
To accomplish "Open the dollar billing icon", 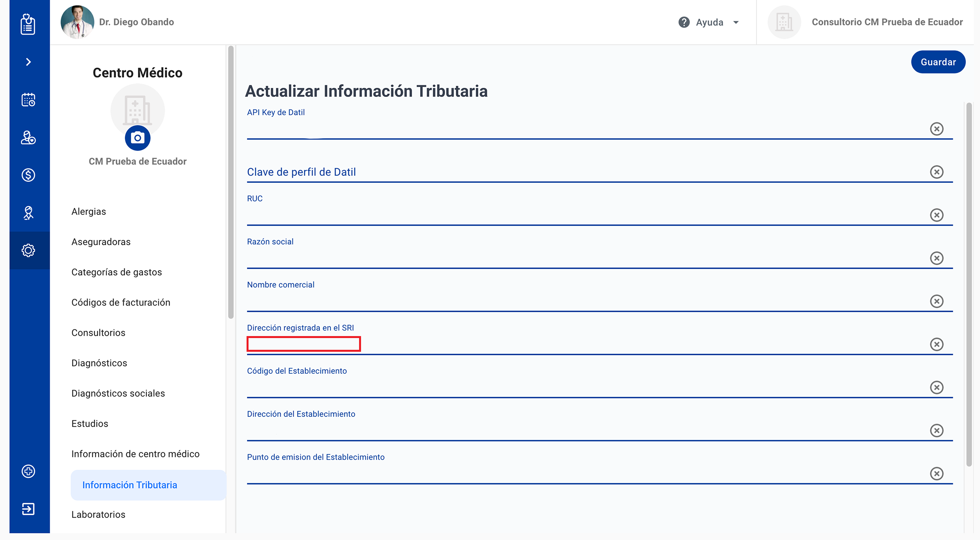I will click(x=28, y=175).
